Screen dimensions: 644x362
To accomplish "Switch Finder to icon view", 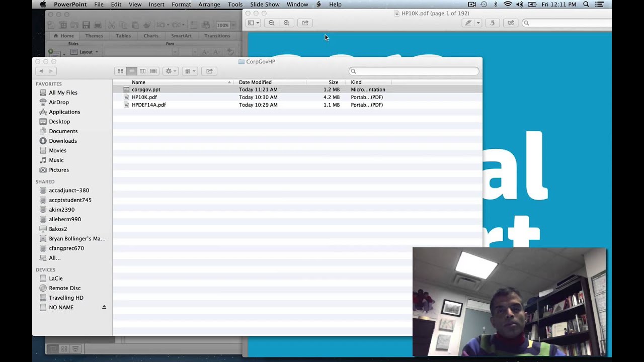I will [x=120, y=71].
